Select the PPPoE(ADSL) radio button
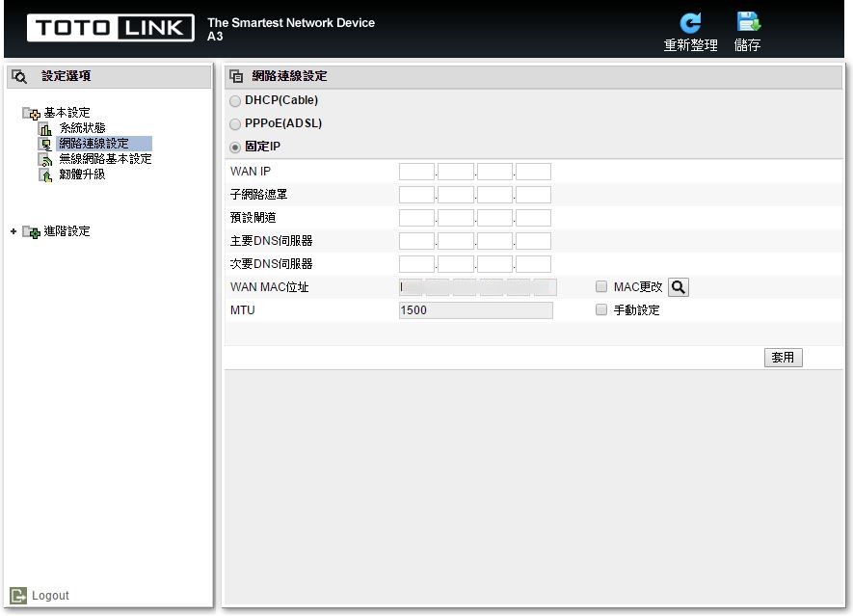This screenshot has height=616, width=853. tap(235, 124)
